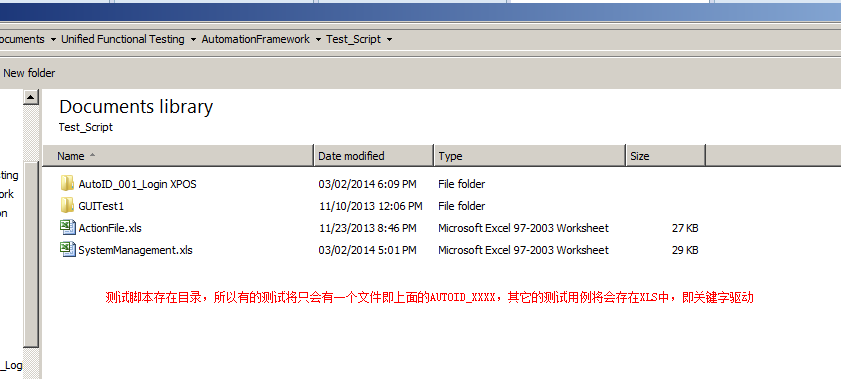The height and width of the screenshot is (379, 841).
Task: Click SystemManagement.xls Microsoft Excel 97-2003 Worksheet type
Action: 523,250
